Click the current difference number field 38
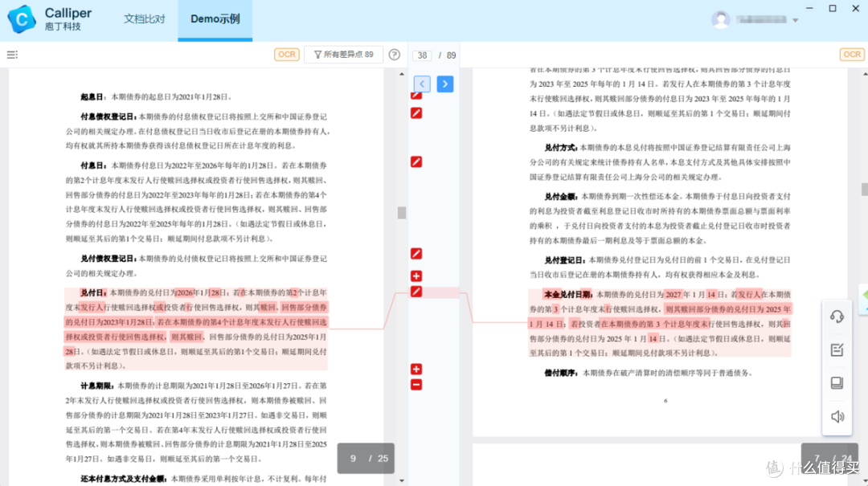The height and width of the screenshot is (486, 868). pos(423,55)
